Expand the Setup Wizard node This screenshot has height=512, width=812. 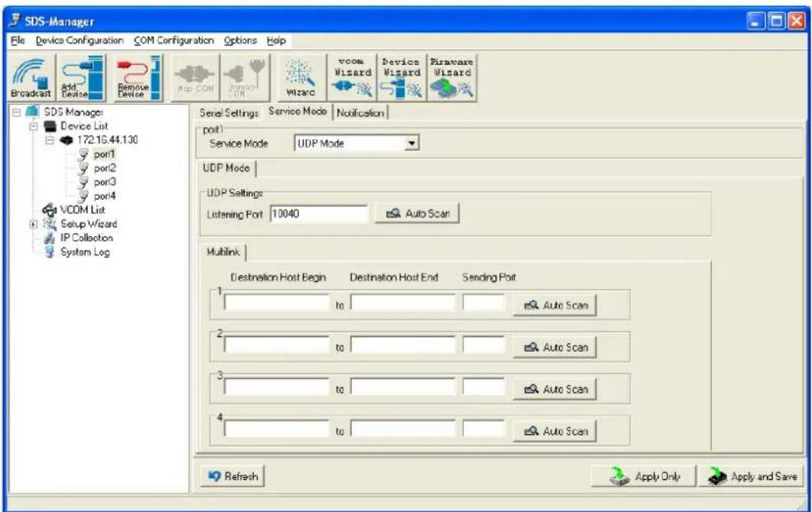pyautogui.click(x=34, y=224)
